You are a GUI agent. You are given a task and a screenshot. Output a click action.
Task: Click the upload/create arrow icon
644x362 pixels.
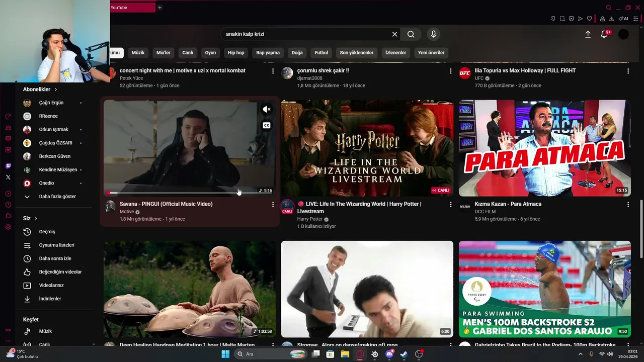[588, 34]
